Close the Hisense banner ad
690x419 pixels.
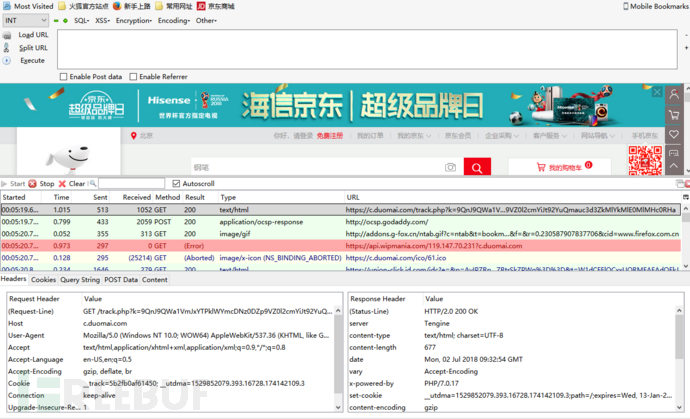pos(657,92)
